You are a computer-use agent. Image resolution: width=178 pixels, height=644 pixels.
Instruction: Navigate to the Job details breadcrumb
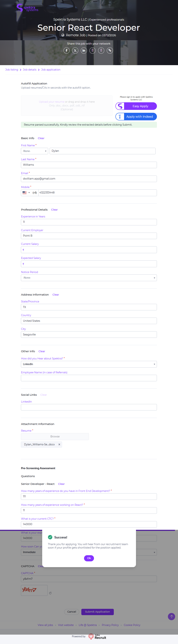30,70
